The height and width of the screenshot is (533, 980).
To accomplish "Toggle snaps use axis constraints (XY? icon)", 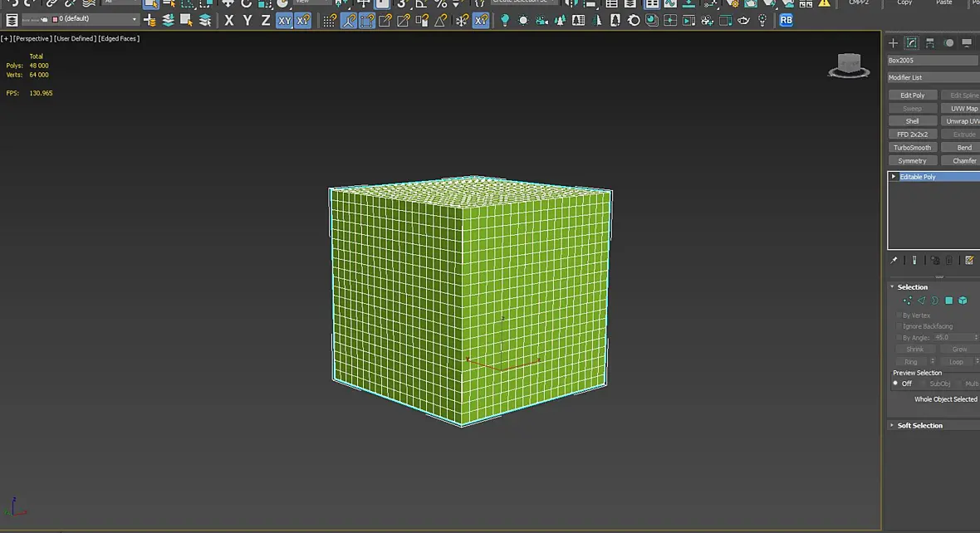I will 303,21.
